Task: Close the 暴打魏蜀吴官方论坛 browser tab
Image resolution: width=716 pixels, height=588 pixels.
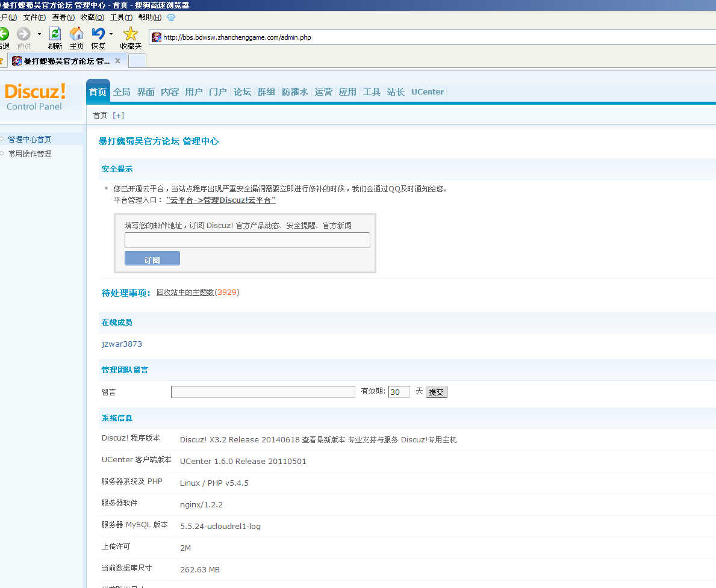Action: [x=118, y=61]
